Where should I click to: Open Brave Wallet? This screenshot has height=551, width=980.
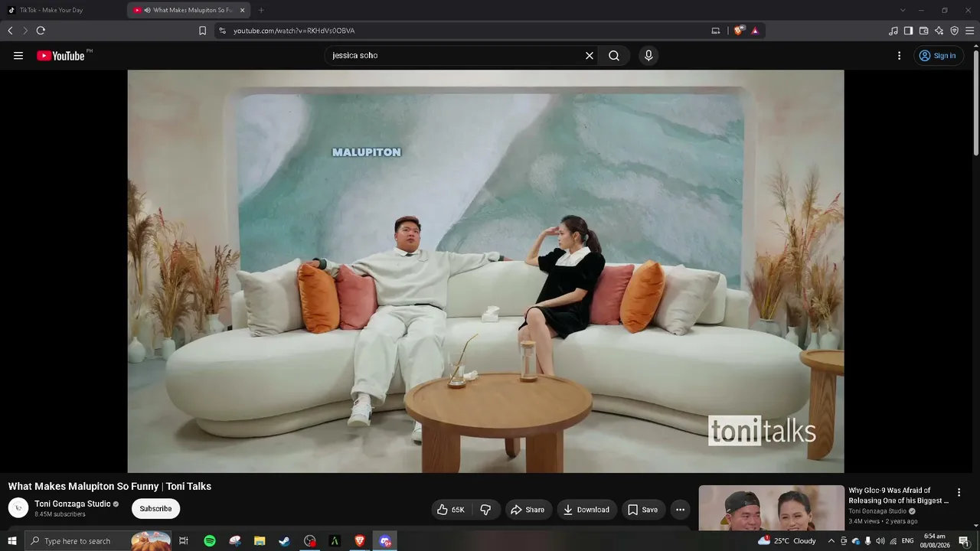point(924,31)
